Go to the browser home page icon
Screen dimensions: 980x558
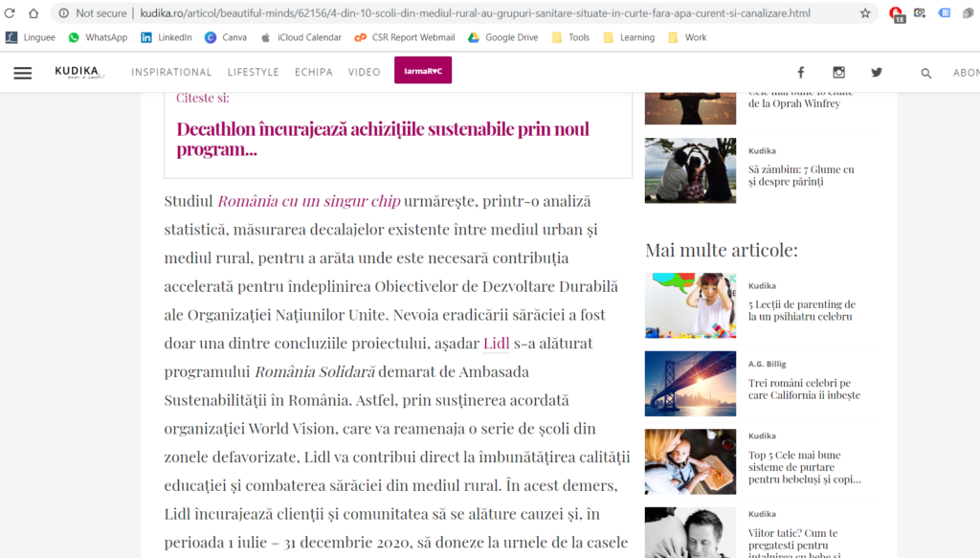[33, 13]
